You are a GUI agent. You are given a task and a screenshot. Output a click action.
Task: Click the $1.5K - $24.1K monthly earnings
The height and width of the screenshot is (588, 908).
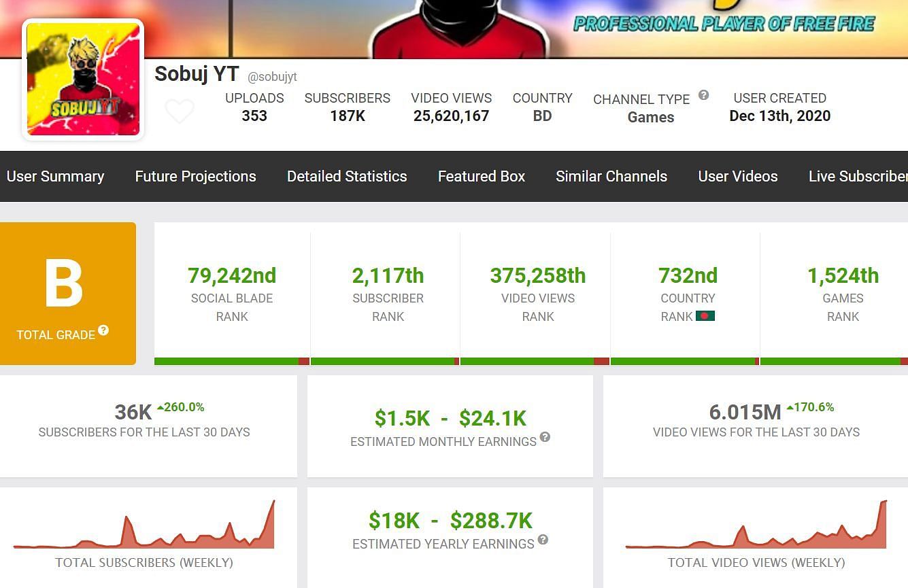click(x=450, y=418)
